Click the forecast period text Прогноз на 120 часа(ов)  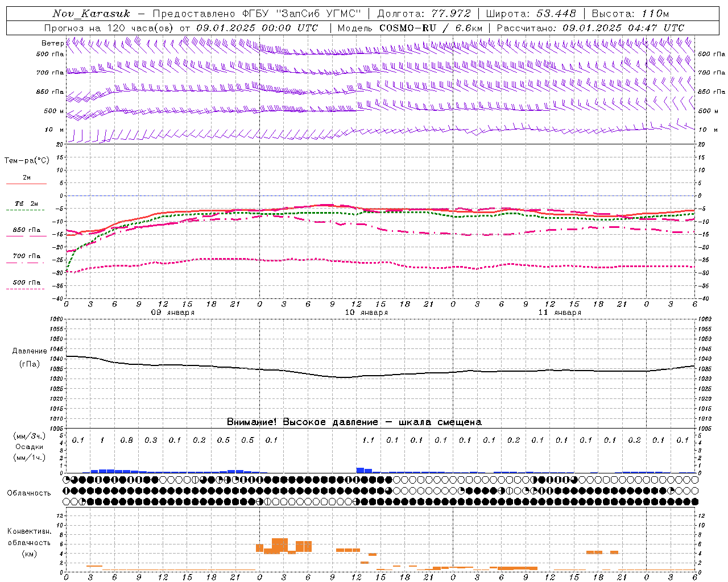[109, 28]
